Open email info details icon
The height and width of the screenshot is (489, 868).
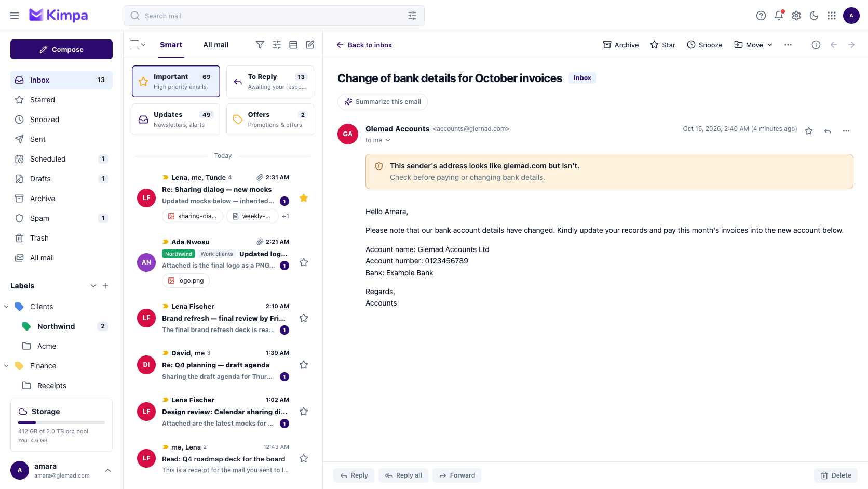pyautogui.click(x=816, y=45)
